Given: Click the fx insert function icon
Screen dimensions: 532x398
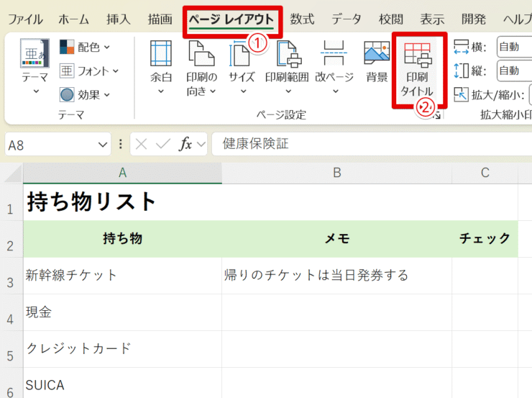Looking at the screenshot, I should [185, 145].
